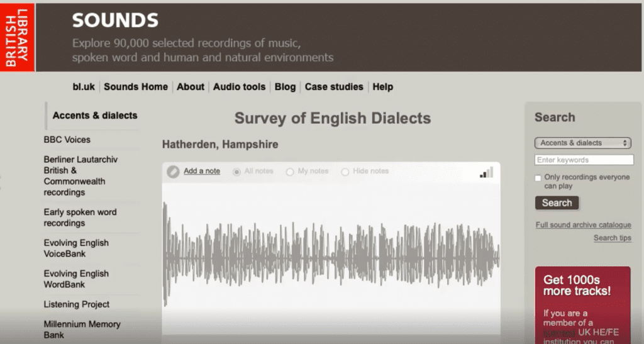Open the Listening Project sidebar link
The height and width of the screenshot is (344, 644).
(x=77, y=304)
